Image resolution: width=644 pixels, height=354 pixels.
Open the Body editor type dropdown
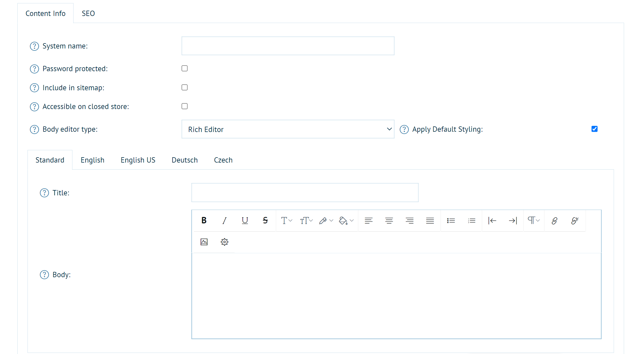coord(288,129)
